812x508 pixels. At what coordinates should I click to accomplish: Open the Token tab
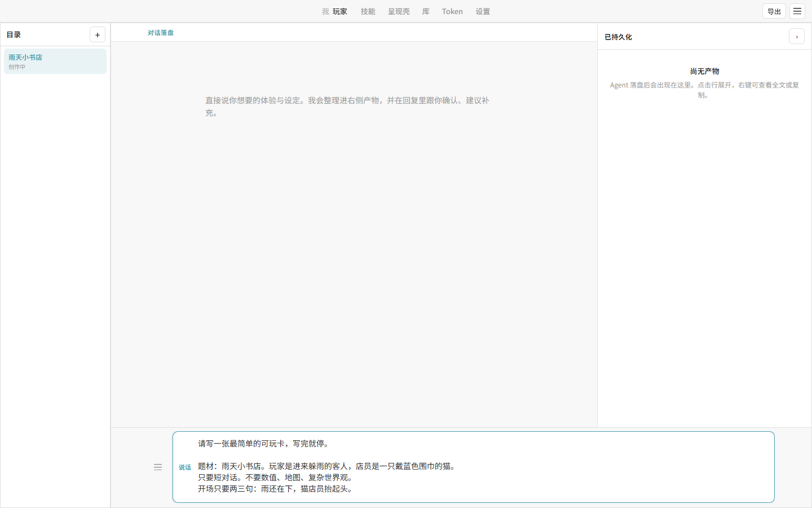click(x=452, y=11)
